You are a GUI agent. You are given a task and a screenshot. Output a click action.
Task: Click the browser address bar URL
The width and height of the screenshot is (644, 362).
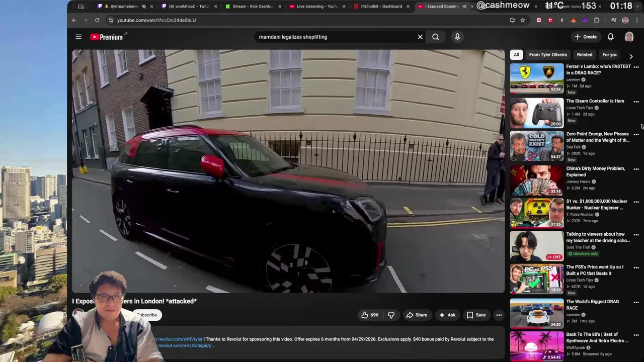[156, 20]
